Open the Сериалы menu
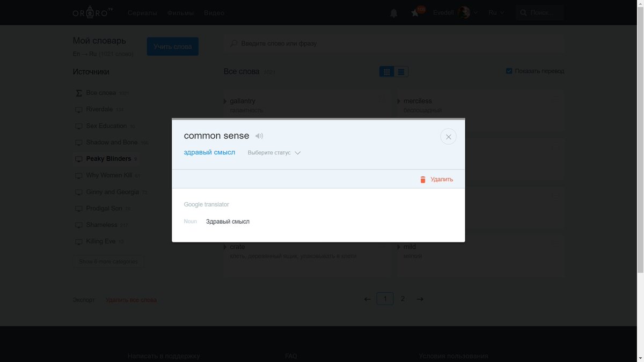The width and height of the screenshot is (644, 362). 143,13
